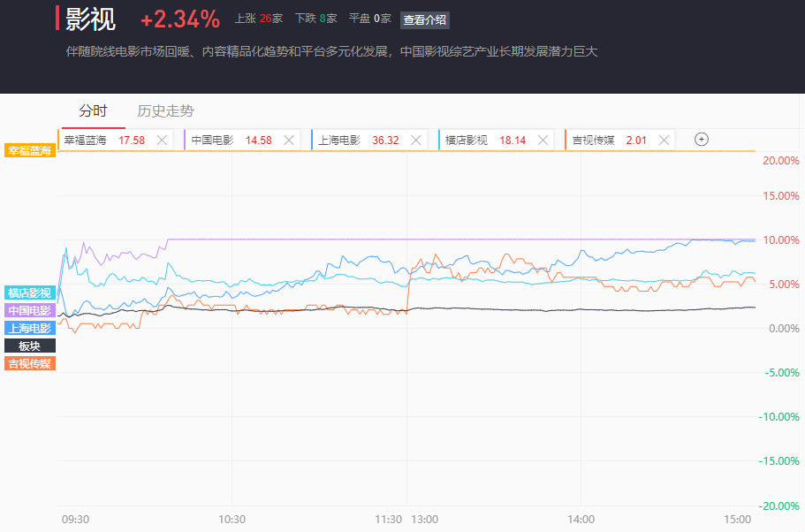The image size is (805, 532).
Task: Click the 下跌 8家 count
Action: click(315, 19)
